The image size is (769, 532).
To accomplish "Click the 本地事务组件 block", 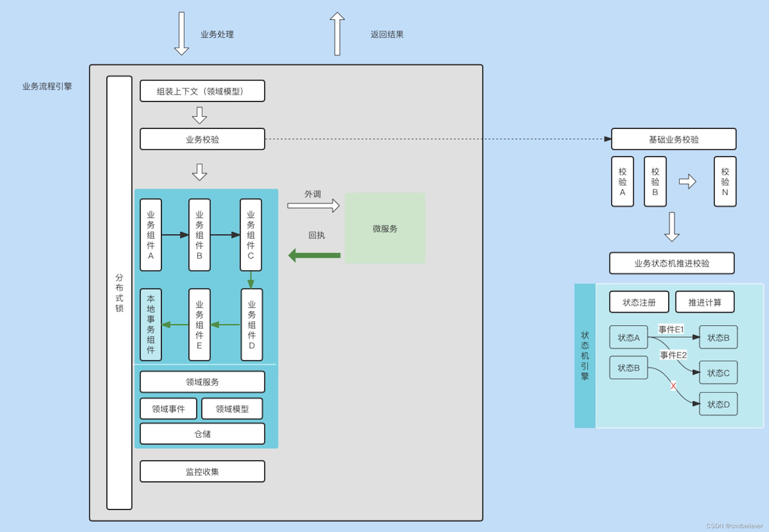I will (151, 324).
